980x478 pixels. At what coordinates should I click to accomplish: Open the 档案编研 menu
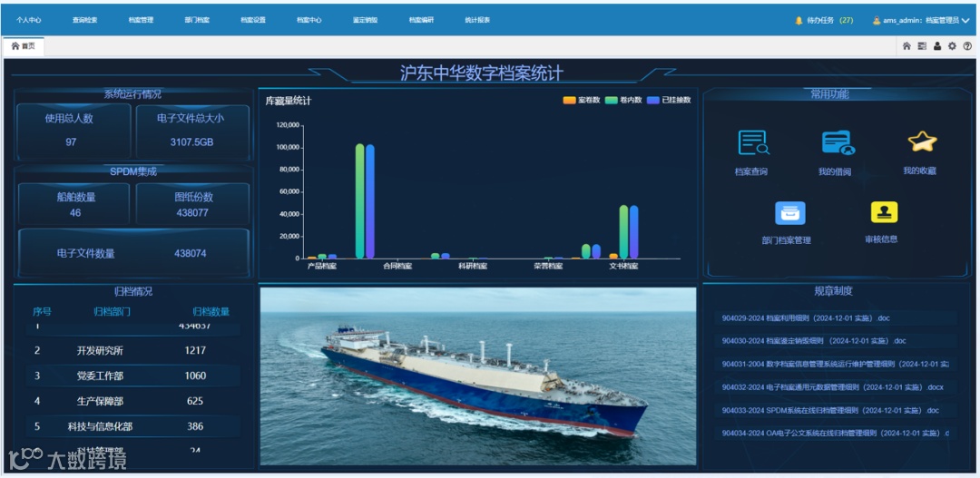point(421,20)
